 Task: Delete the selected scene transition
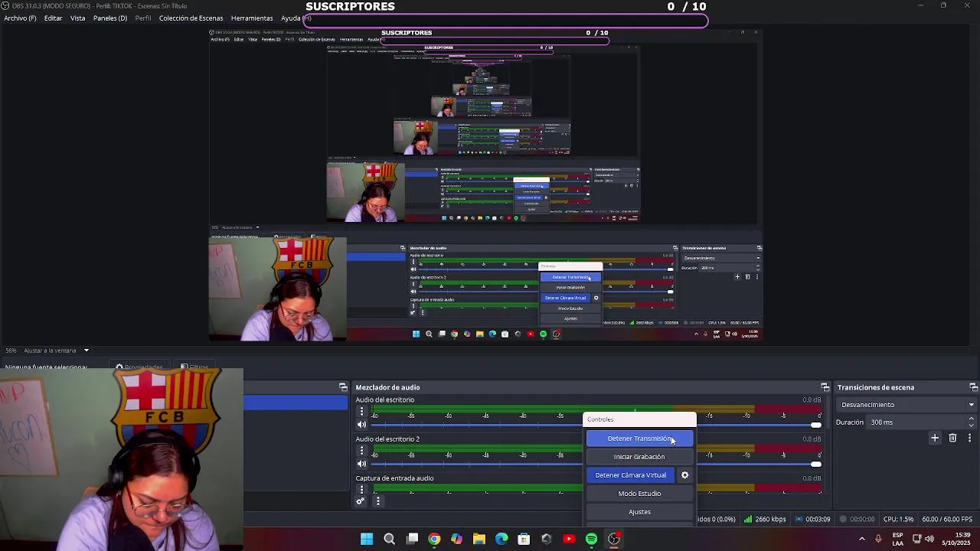tap(952, 439)
